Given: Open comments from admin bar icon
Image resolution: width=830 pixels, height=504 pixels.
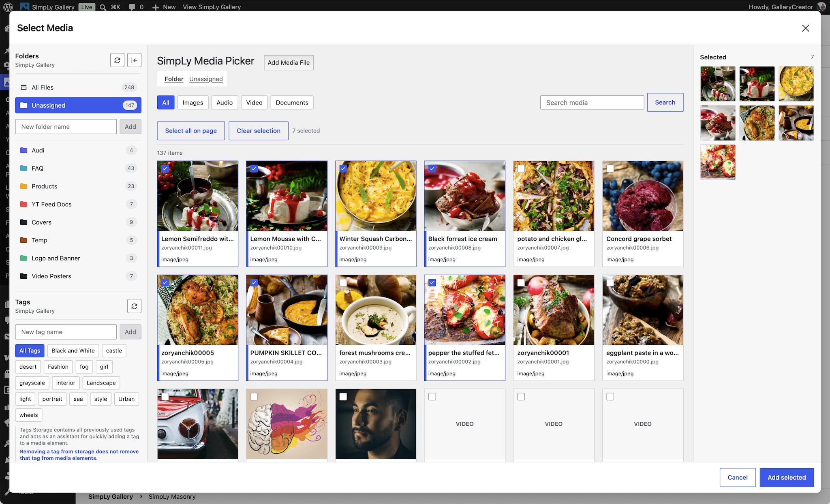Looking at the screenshot, I should [x=132, y=7].
